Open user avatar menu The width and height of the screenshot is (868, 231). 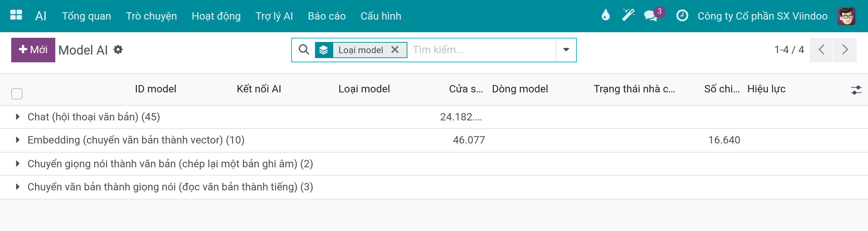(846, 16)
